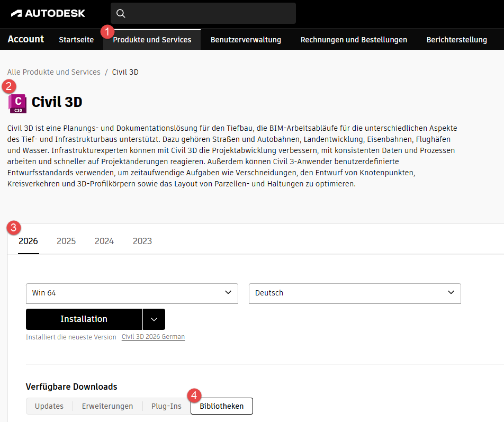Click the Civil 3D product icon
The width and height of the screenshot is (504, 422).
point(17,103)
